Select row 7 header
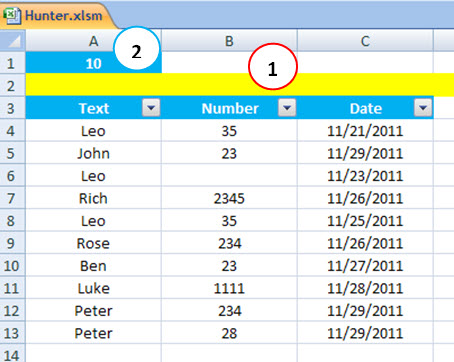454x362 pixels. click(12, 198)
